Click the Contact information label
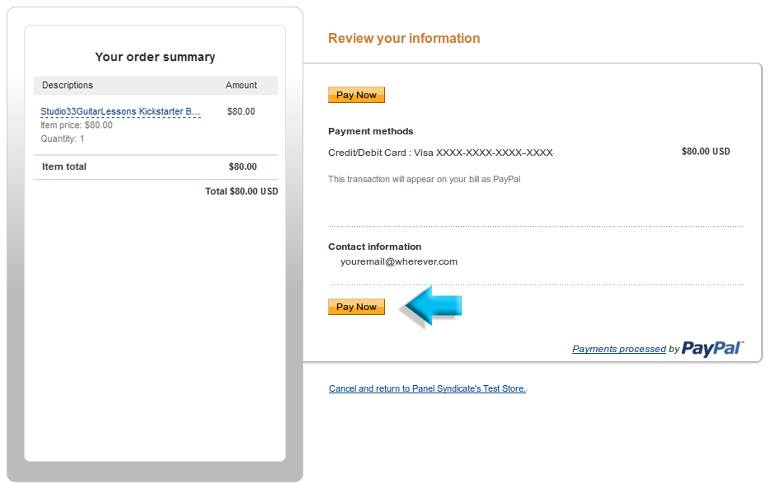This screenshot has width=770, height=489. [375, 246]
